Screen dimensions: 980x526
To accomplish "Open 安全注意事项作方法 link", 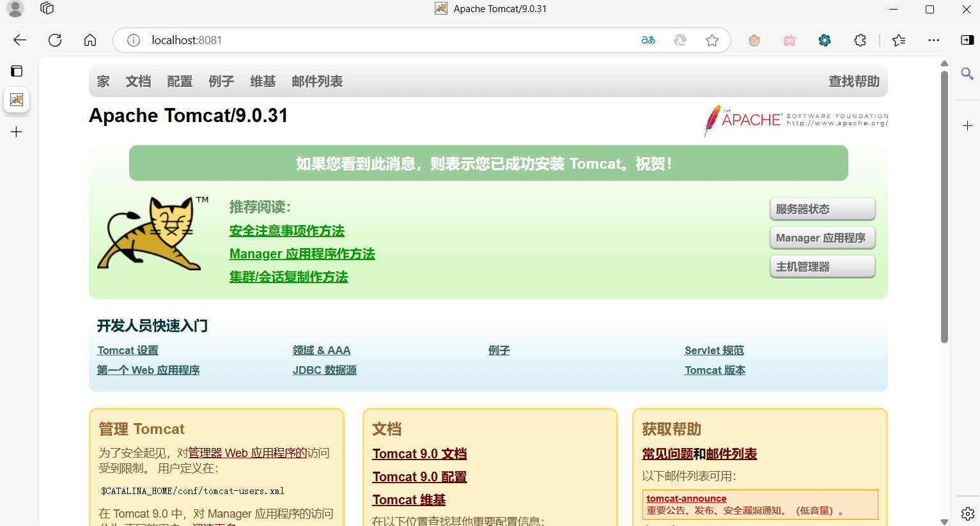I will (287, 231).
